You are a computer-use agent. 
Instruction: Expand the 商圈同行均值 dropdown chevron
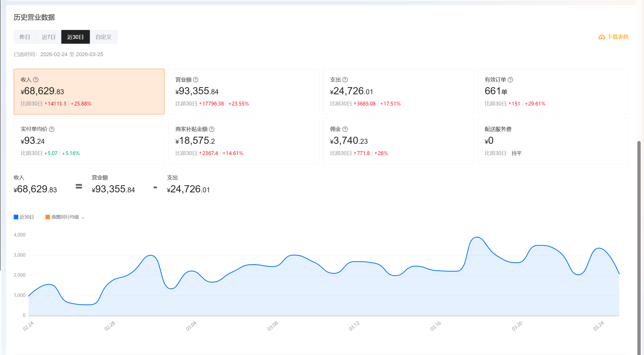[83, 218]
